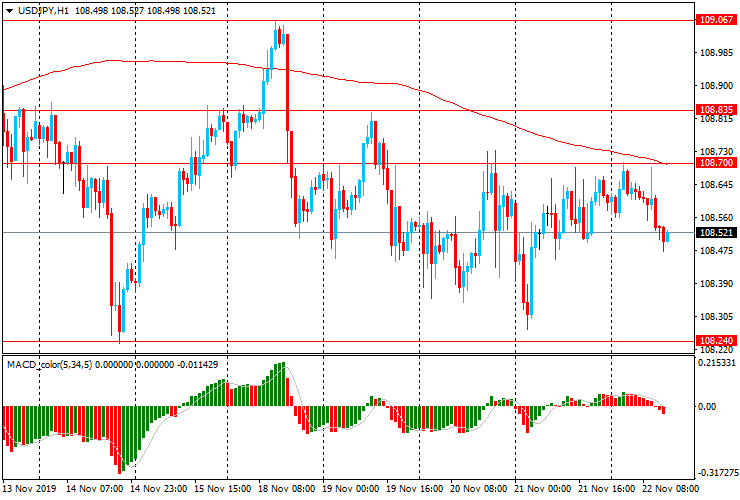Click the 15 Nov 15:00 time label
This screenshot has width=740, height=500.
(223, 489)
